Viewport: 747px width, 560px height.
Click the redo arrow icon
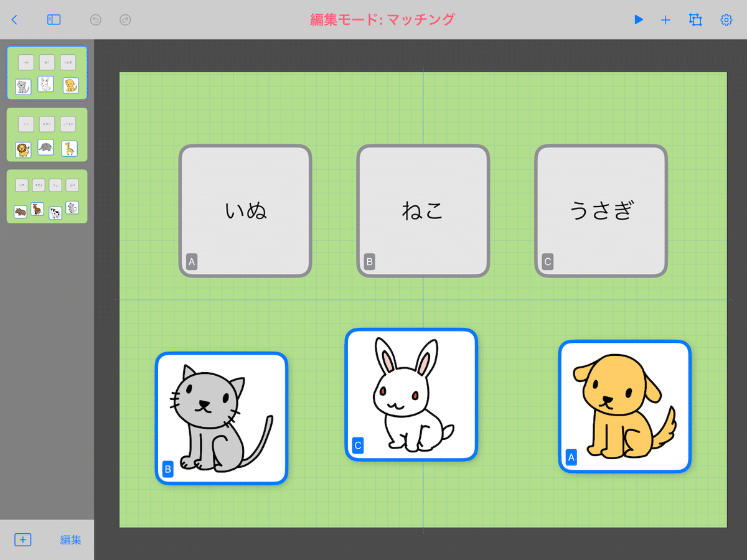tap(125, 20)
